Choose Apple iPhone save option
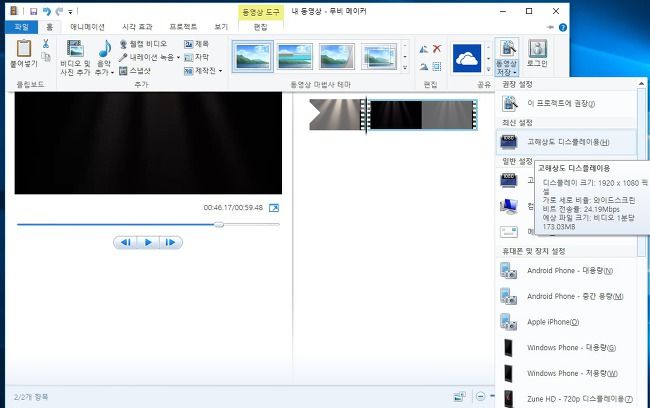 [x=566, y=322]
